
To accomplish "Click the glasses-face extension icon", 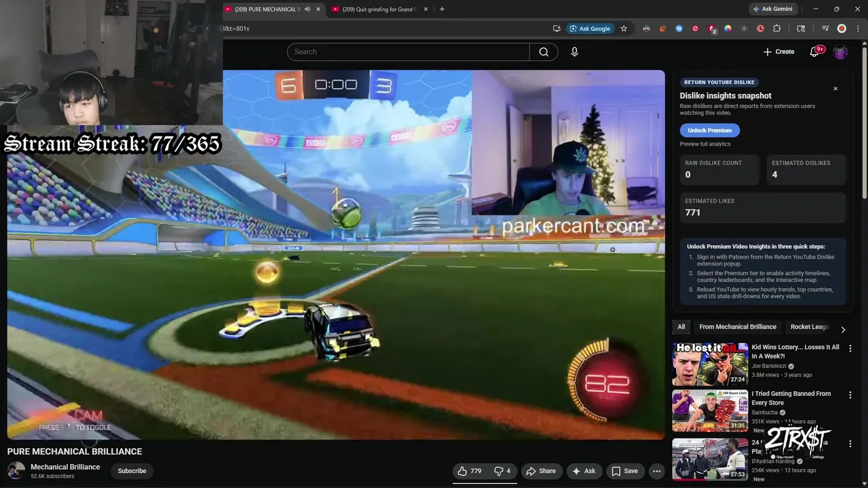I will tap(646, 28).
